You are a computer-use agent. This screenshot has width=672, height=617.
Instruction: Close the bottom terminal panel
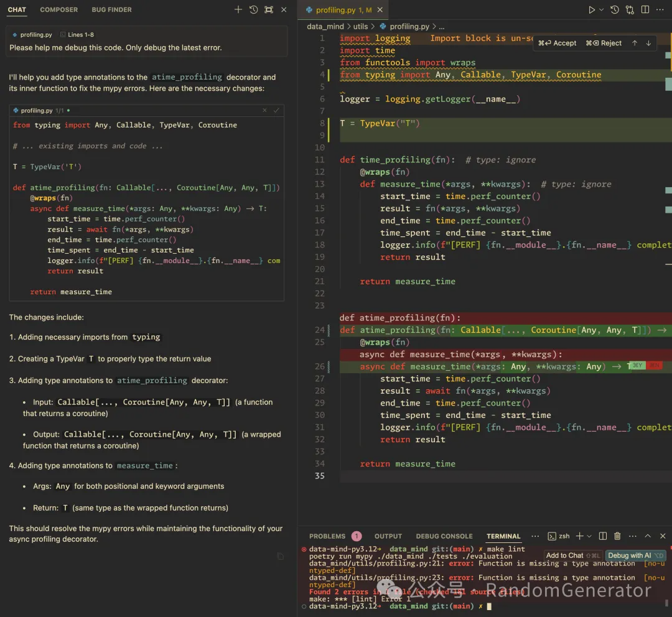(x=663, y=536)
